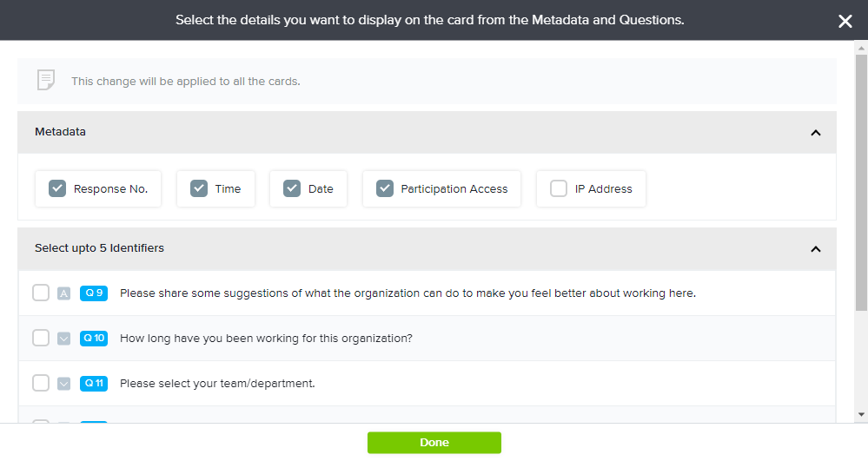Enable the IP Address checkbox

[559, 188]
